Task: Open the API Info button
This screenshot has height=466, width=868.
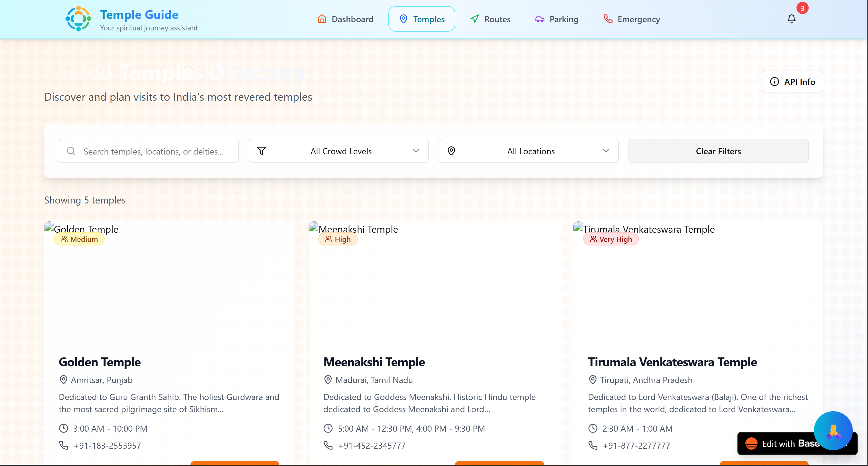Action: (x=792, y=82)
